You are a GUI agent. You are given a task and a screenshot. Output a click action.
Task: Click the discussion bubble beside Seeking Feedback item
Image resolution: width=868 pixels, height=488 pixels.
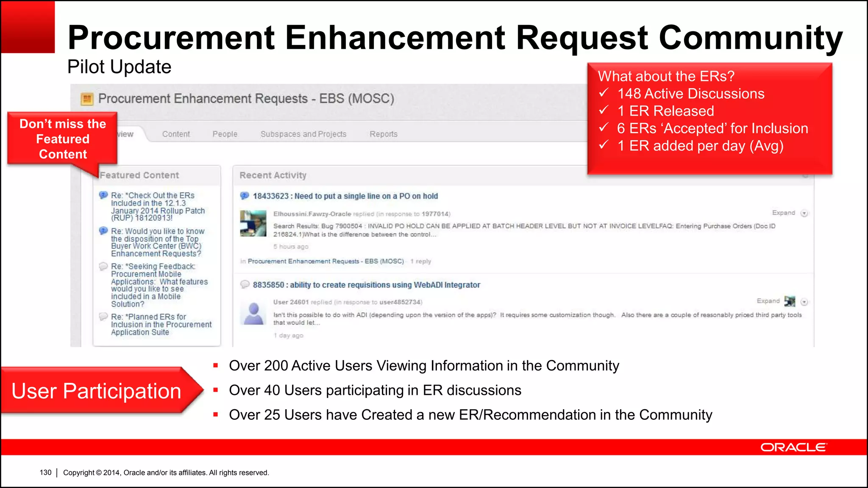point(103,266)
